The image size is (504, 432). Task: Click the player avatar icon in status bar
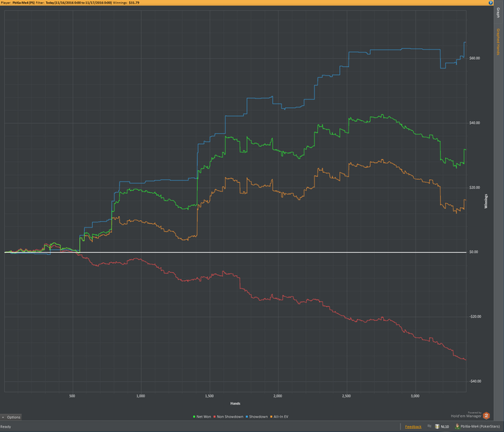[457, 426]
